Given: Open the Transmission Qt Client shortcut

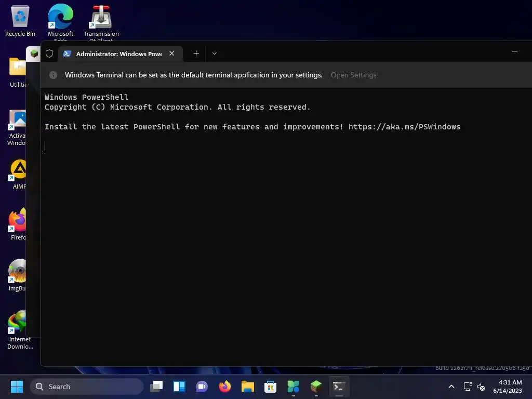Looking at the screenshot, I should point(101,21).
